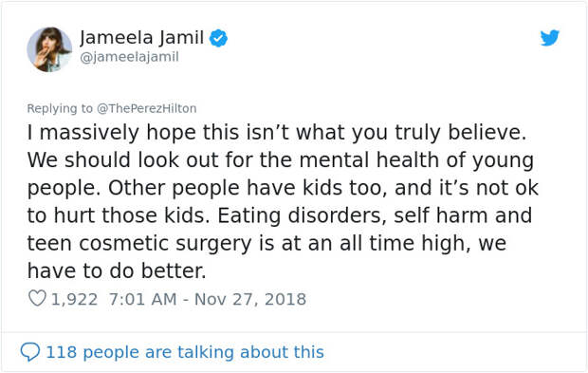The width and height of the screenshot is (588, 373).
Task: Click the 1,922 likes count
Action: tap(74, 300)
